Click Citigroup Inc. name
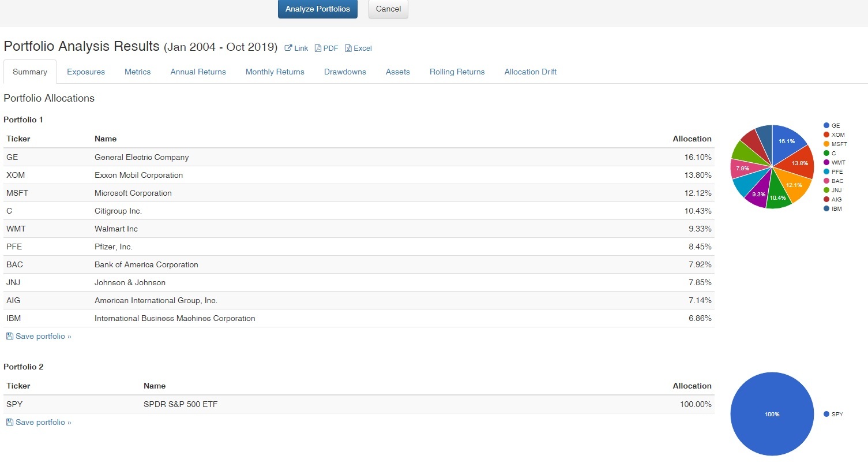 click(x=118, y=211)
